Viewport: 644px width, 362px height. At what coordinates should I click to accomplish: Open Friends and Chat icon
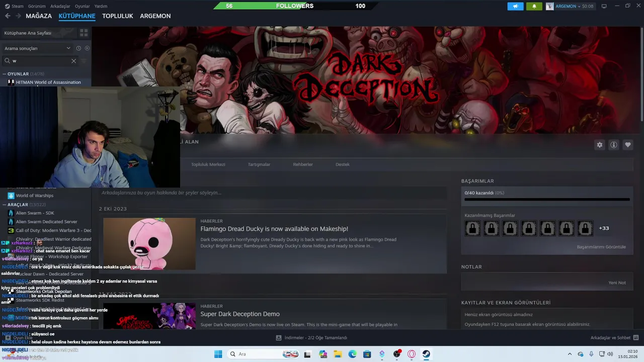(635, 338)
